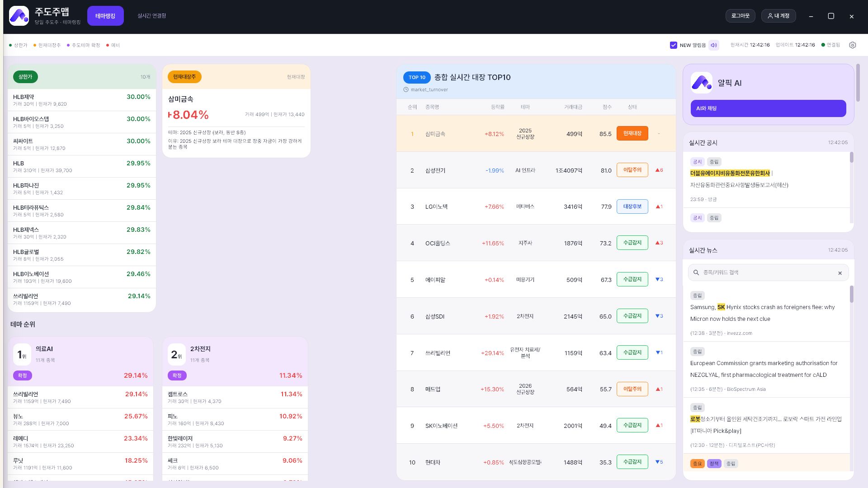Click the 주도주맵 app logo icon
Image resolution: width=868 pixels, height=488 pixels.
(x=19, y=16)
